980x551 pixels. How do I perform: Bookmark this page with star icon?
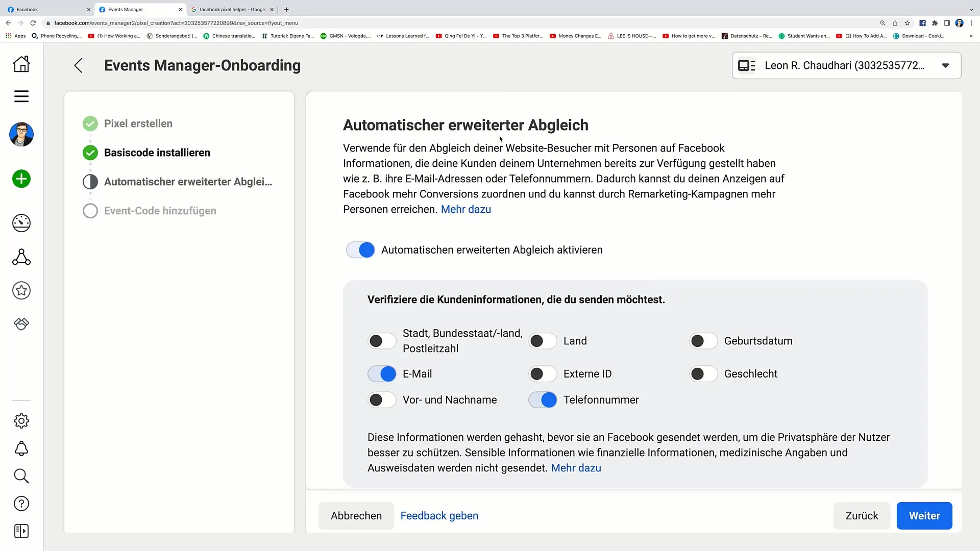point(907,23)
